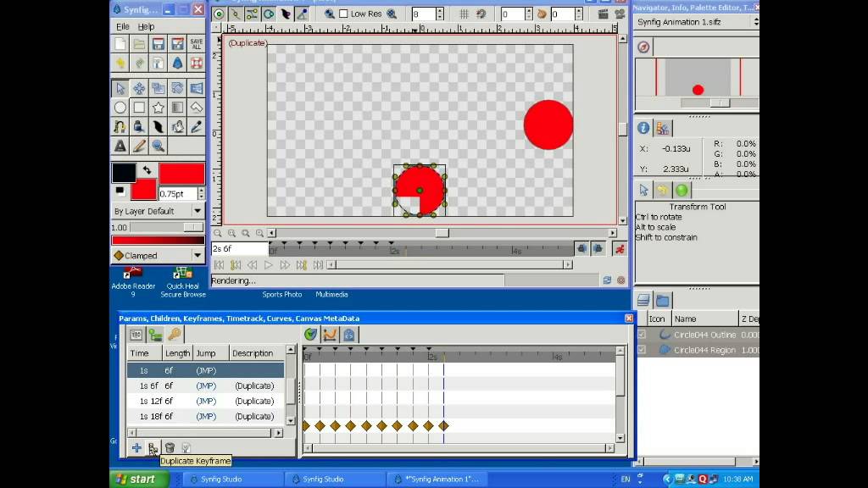Swap fill and outline colors arrow

147,170
